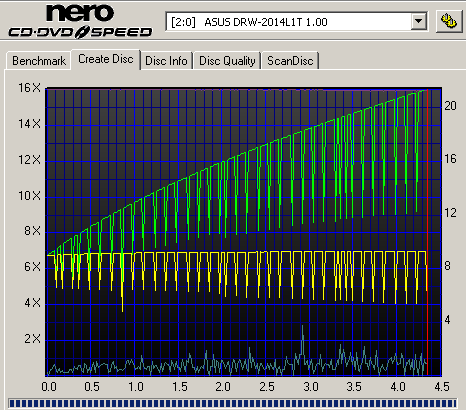The image size is (466, 410).
Task: Go to the Disc Info tab
Action: 166,61
